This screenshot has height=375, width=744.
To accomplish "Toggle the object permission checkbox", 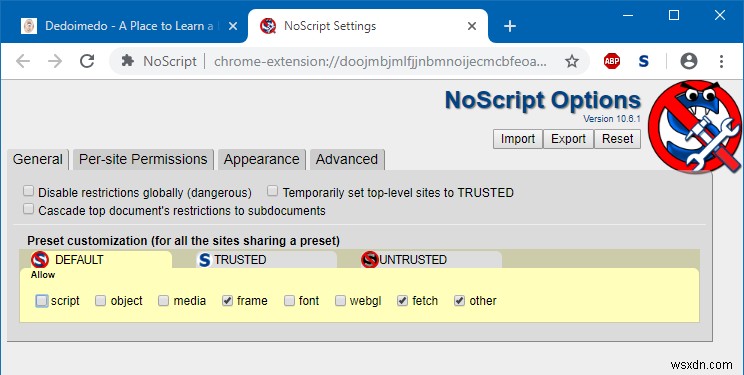I will 100,300.
